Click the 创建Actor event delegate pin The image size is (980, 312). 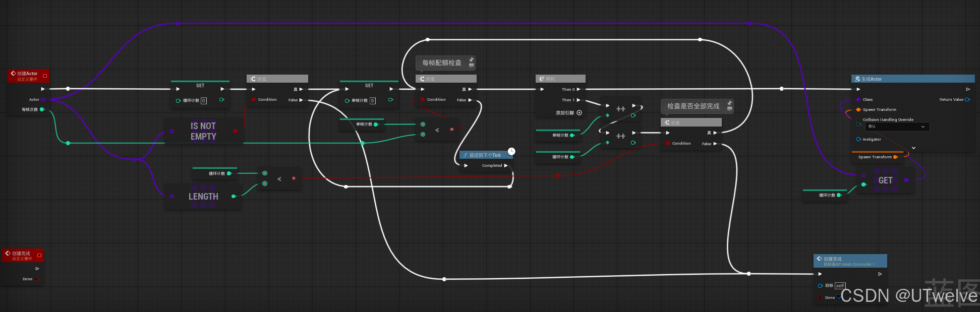pyautogui.click(x=45, y=76)
